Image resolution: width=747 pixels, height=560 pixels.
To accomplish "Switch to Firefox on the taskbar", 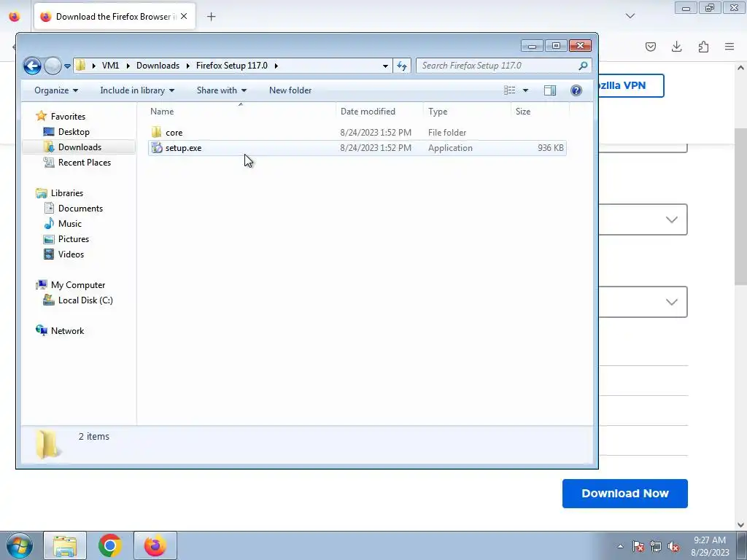I will click(x=155, y=545).
